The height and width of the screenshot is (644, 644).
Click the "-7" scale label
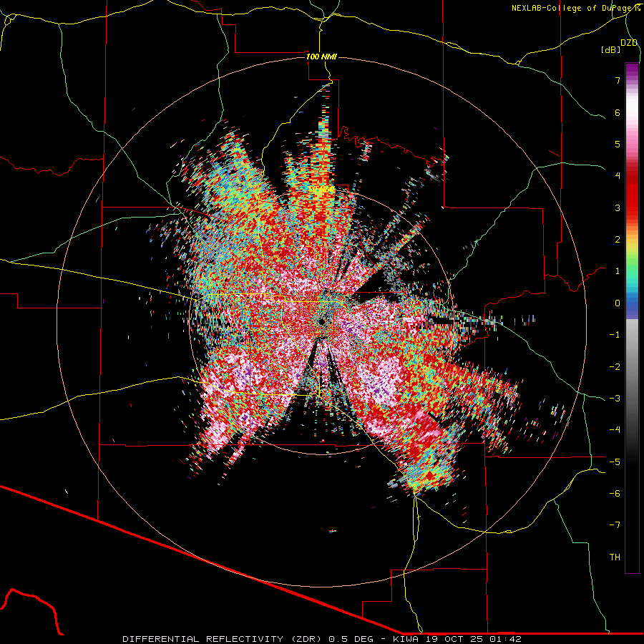point(615,525)
